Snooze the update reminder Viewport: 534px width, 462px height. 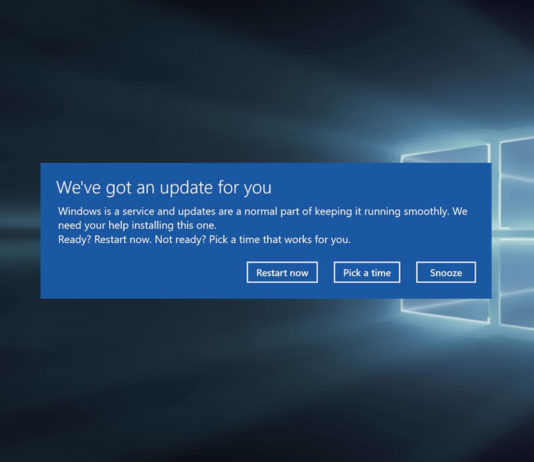coord(446,272)
